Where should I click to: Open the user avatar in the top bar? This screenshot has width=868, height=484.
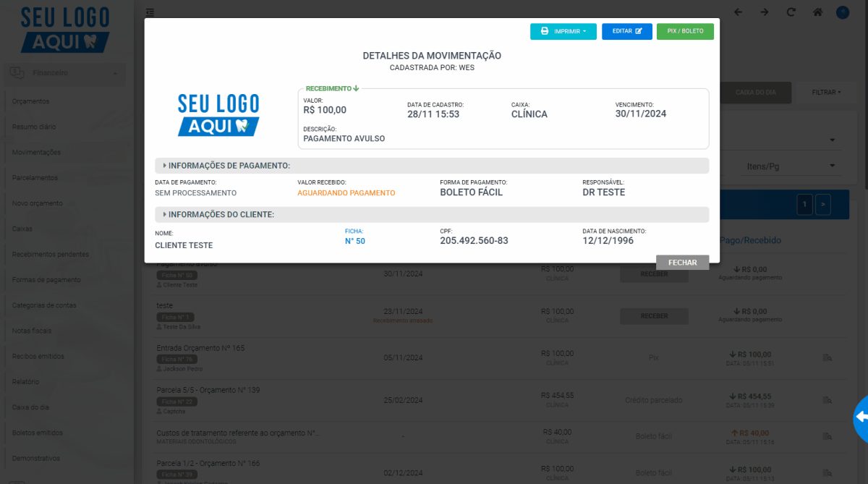(843, 12)
